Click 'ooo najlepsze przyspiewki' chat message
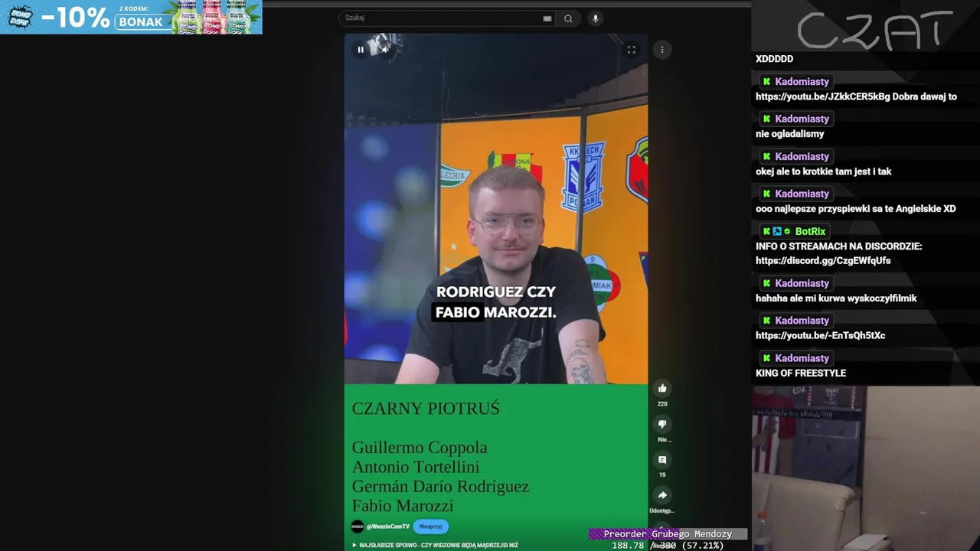The height and width of the screenshot is (551, 980). (856, 209)
